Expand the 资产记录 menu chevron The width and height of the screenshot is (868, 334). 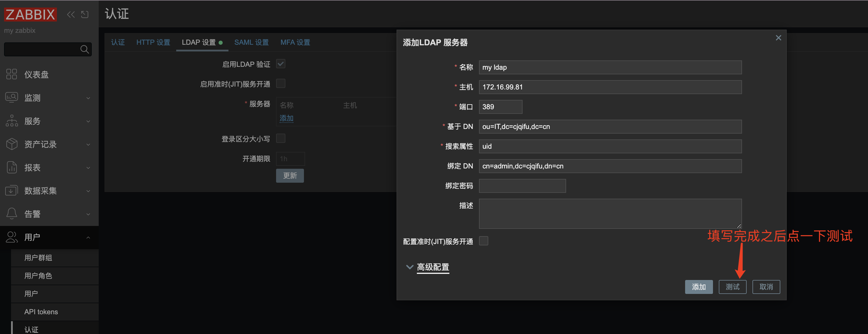pos(88,145)
